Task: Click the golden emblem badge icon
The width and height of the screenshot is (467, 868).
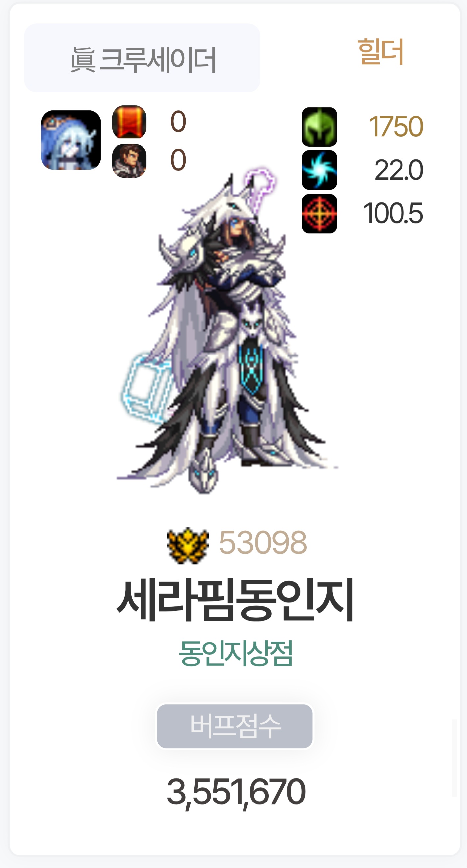Action: (x=188, y=545)
